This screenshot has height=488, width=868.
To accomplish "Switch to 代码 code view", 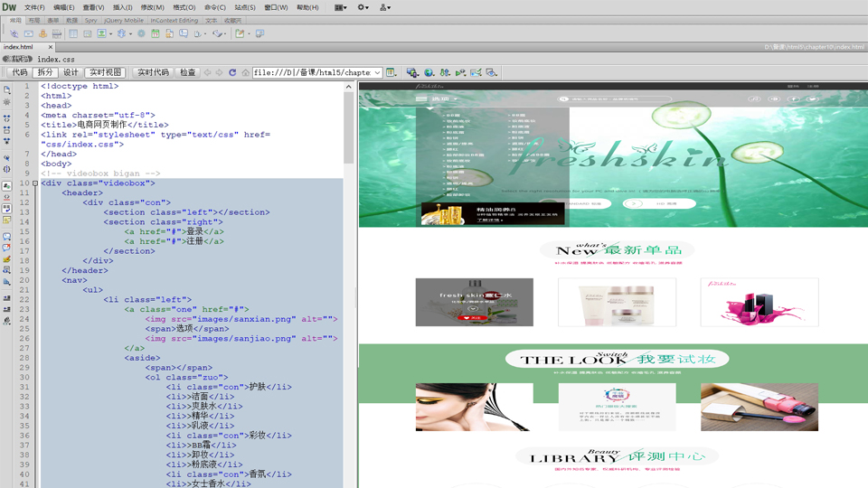I will tap(19, 72).
